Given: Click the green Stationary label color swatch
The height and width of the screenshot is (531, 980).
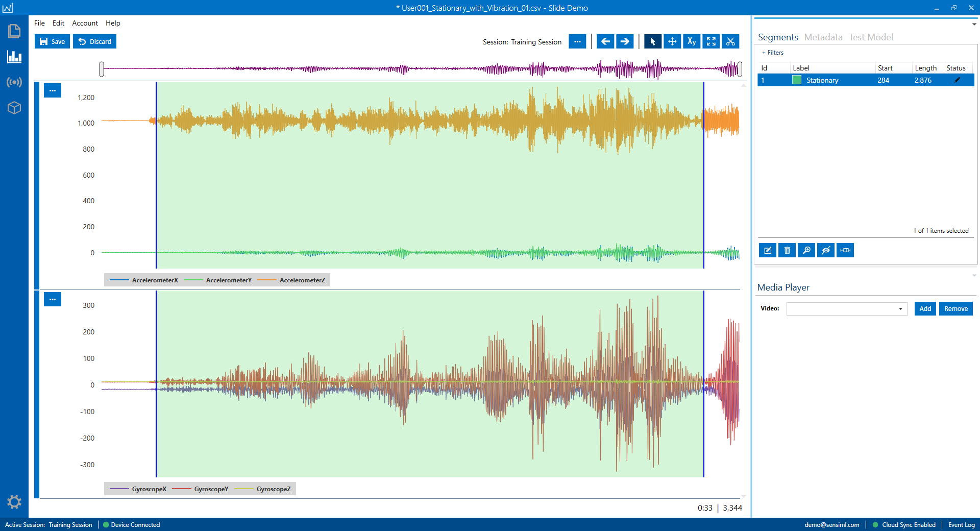Looking at the screenshot, I should click(x=796, y=80).
